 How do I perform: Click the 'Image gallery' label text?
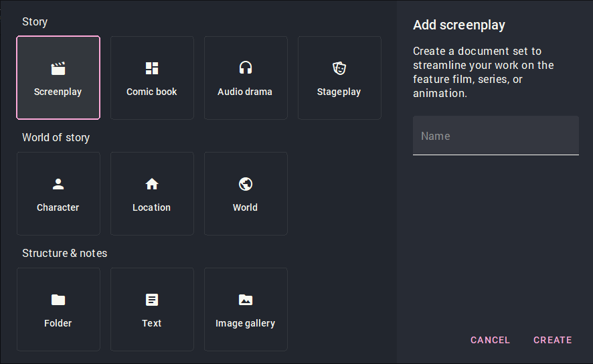tap(245, 324)
